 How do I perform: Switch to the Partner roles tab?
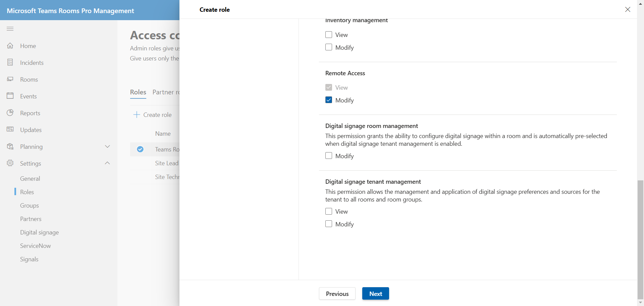(166, 92)
